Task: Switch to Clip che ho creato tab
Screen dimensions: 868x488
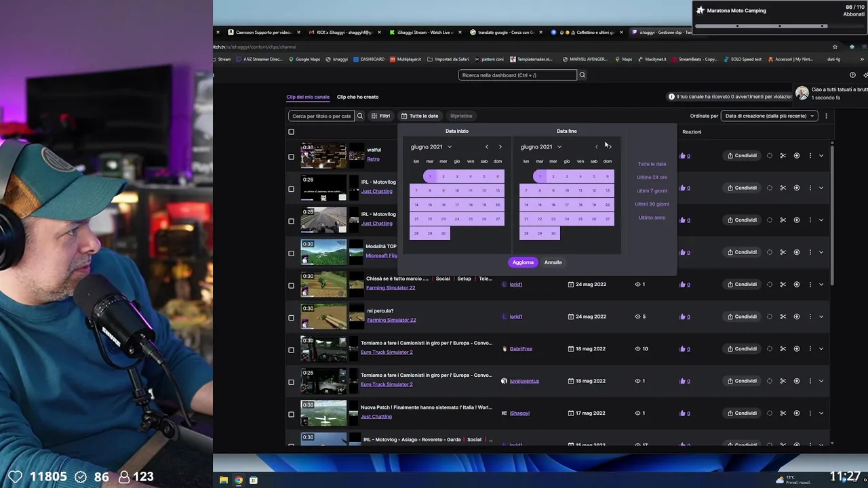Action: point(357,97)
